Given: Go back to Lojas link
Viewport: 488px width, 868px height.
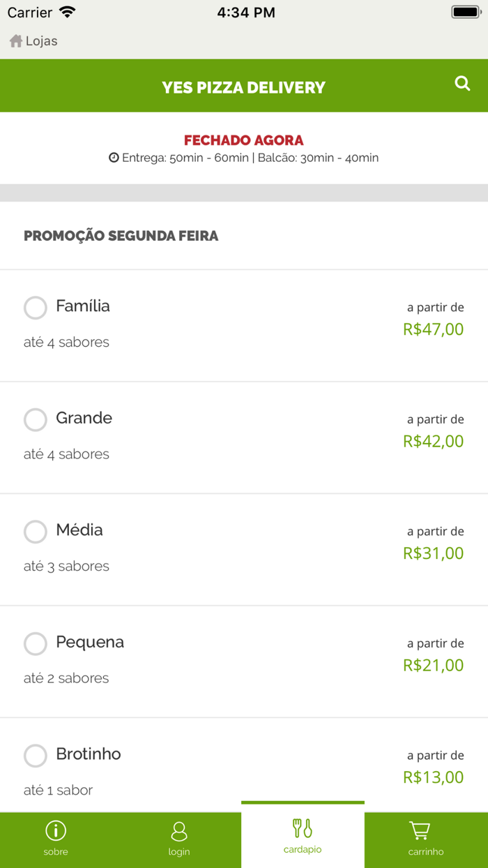Looking at the screenshot, I should 41,41.
